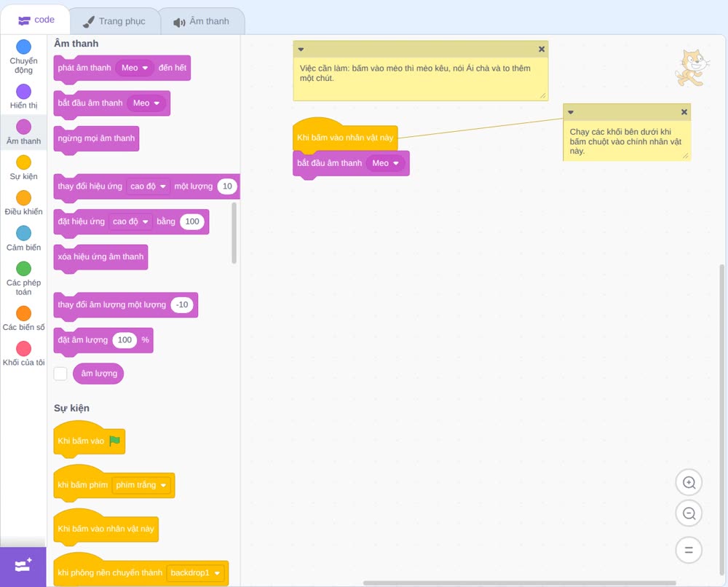Click the -10 volume change field
This screenshot has width=728, height=587.
(182, 304)
